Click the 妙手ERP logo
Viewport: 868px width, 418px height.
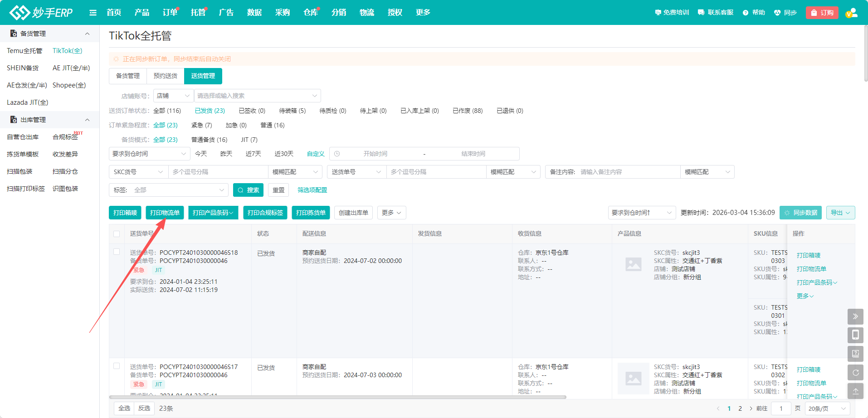(41, 12)
